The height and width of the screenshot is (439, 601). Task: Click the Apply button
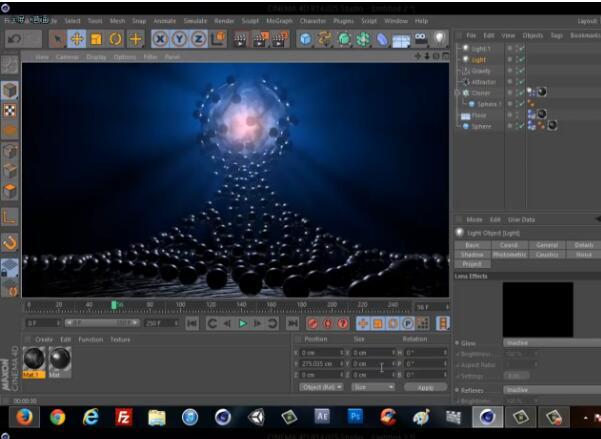point(425,388)
